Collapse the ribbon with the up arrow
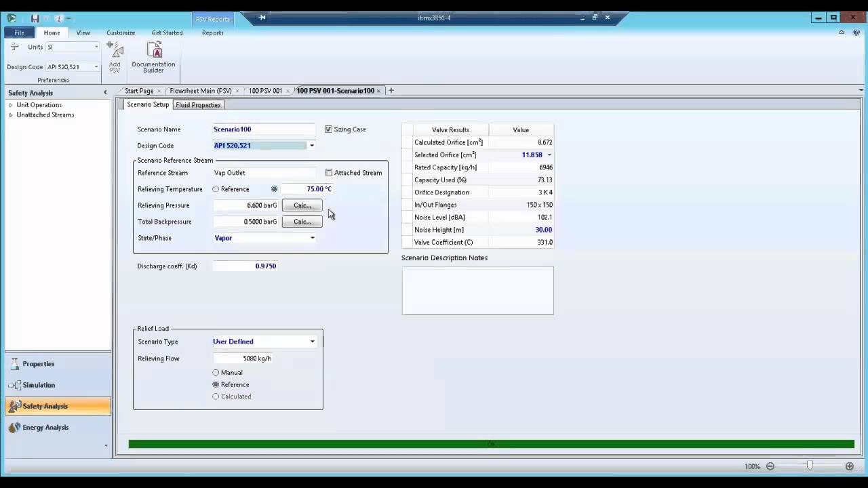 pos(842,33)
